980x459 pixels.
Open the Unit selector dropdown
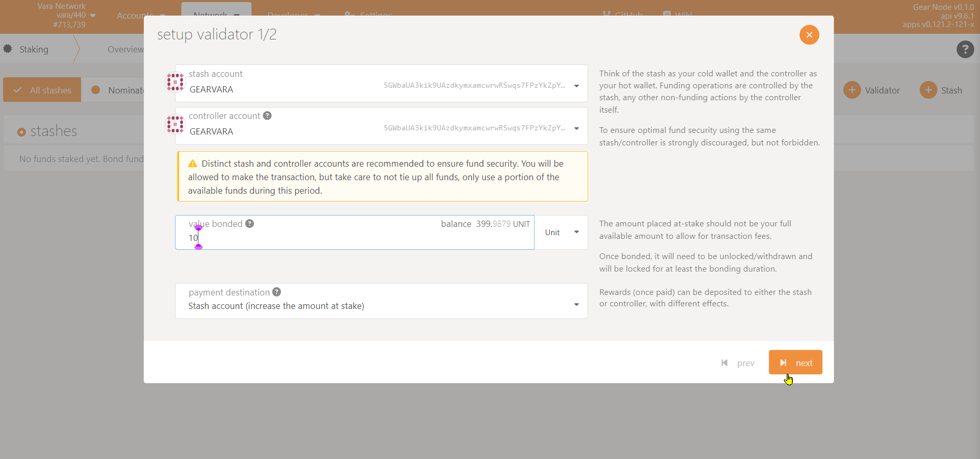(x=561, y=232)
